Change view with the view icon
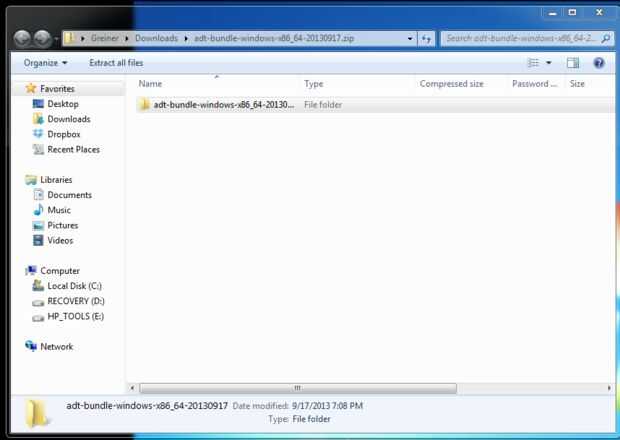The width and height of the screenshot is (620, 440). [x=534, y=63]
